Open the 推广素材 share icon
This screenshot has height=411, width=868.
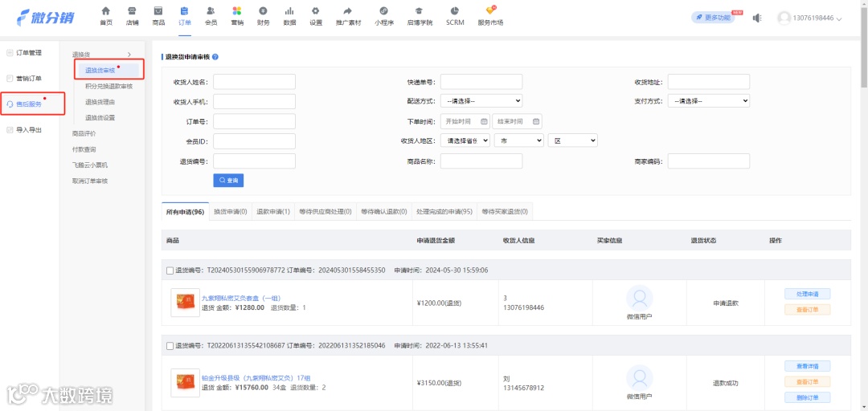pos(348,11)
